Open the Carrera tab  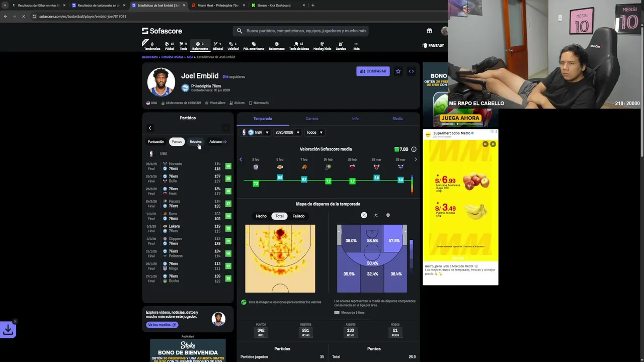coord(312,119)
